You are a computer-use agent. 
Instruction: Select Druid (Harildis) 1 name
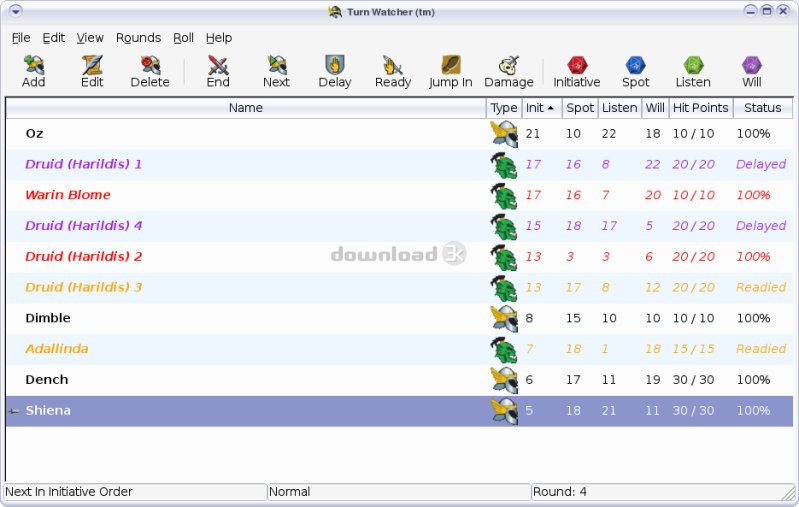[84, 165]
